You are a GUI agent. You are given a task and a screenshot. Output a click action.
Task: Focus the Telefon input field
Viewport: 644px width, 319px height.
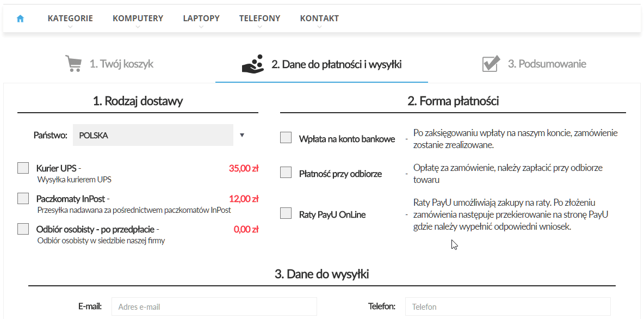(x=507, y=306)
